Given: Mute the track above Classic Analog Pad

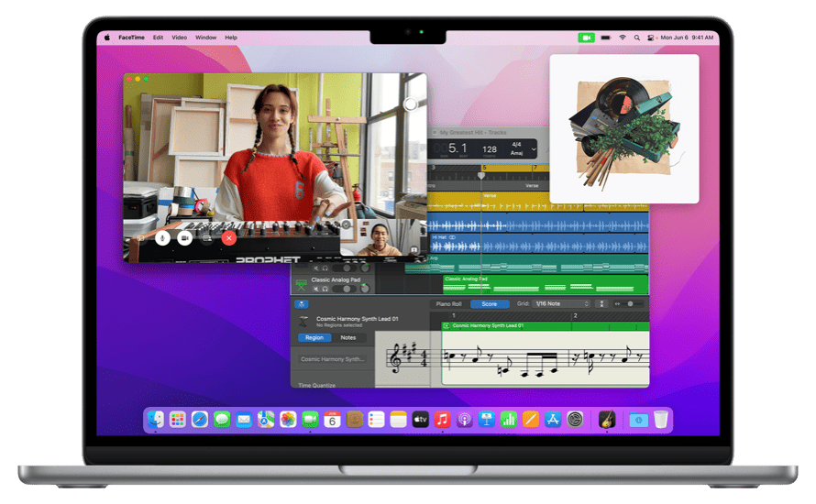Looking at the screenshot, I should 315,268.
